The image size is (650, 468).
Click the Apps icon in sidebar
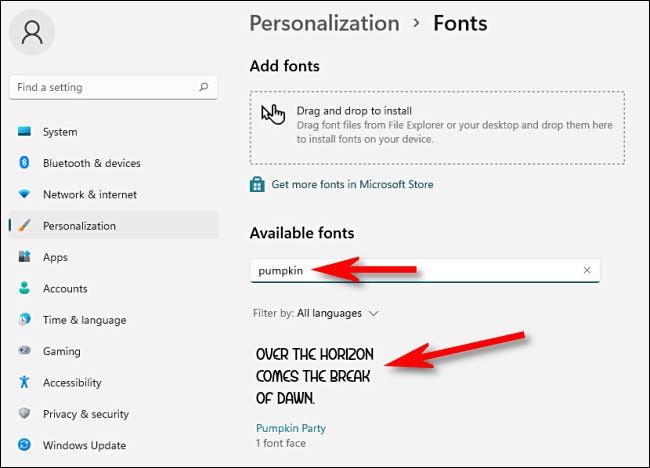point(24,257)
